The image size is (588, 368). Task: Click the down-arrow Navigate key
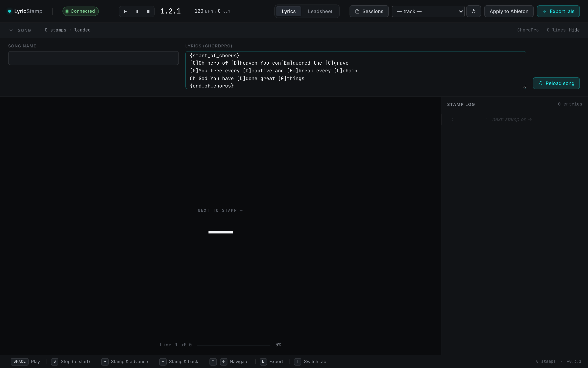pyautogui.click(x=224, y=361)
